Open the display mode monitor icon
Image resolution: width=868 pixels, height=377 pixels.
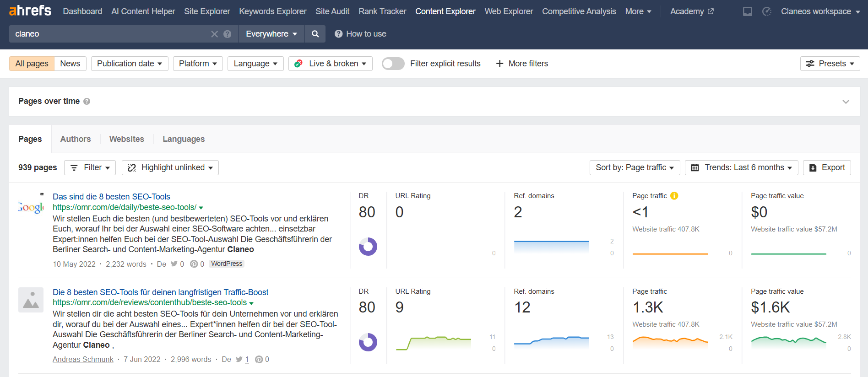point(748,11)
